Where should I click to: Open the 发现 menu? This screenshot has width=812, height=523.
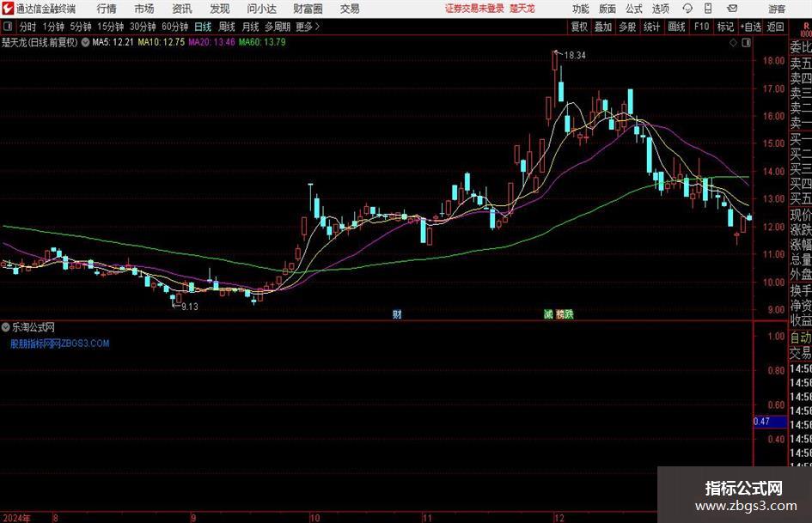tap(220, 9)
